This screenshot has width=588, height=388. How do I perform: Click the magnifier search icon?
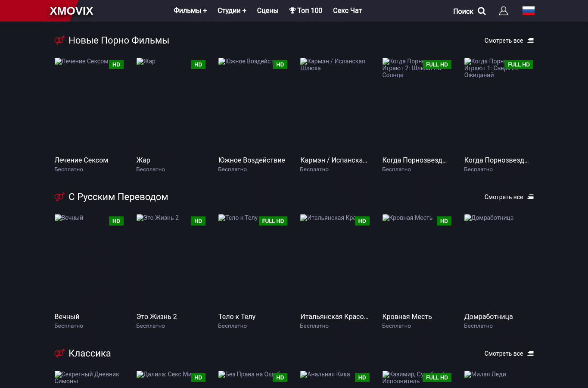pos(482,11)
